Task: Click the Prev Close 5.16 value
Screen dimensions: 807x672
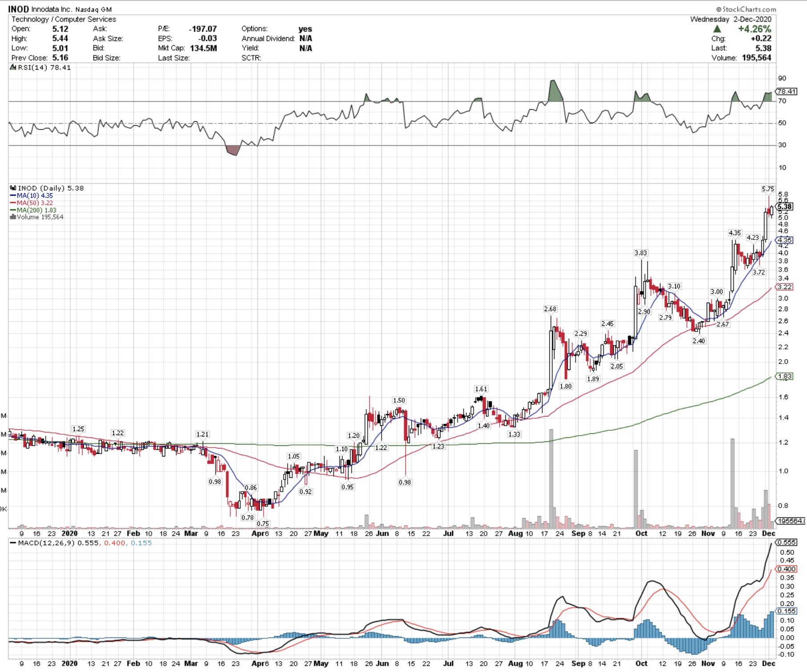Action: pos(60,58)
